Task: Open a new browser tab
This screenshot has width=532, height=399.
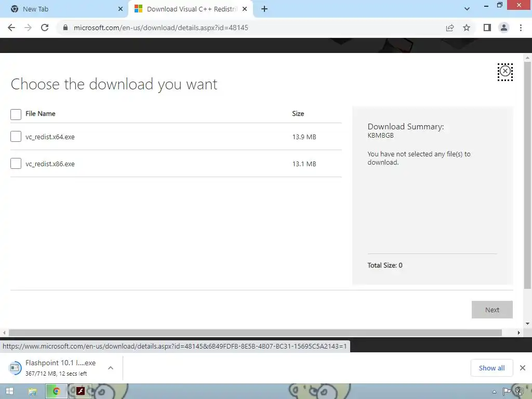Action: click(264, 9)
